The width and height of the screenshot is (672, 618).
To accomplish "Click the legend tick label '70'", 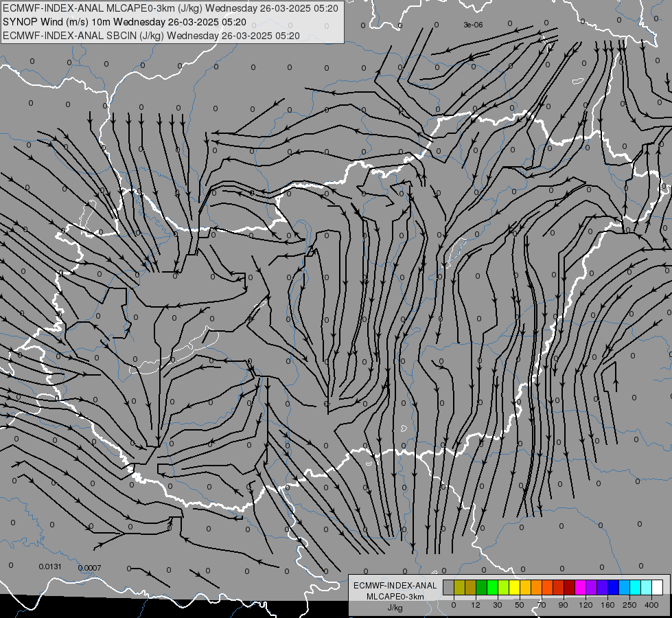I will click(x=542, y=605).
